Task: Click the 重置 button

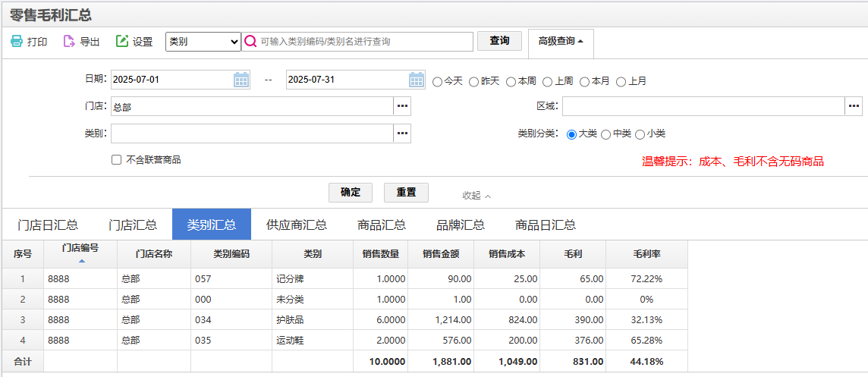Action: point(406,193)
